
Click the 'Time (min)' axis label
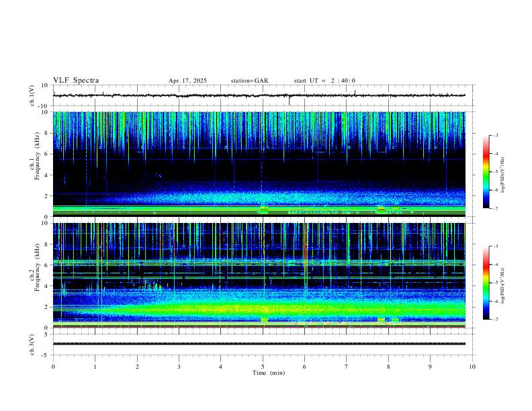[269, 373]
